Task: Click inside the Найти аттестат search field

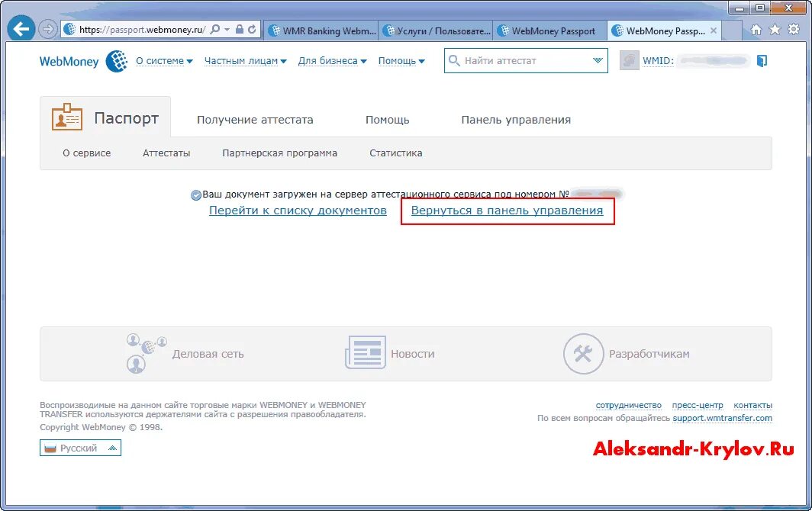Action: 526,60
